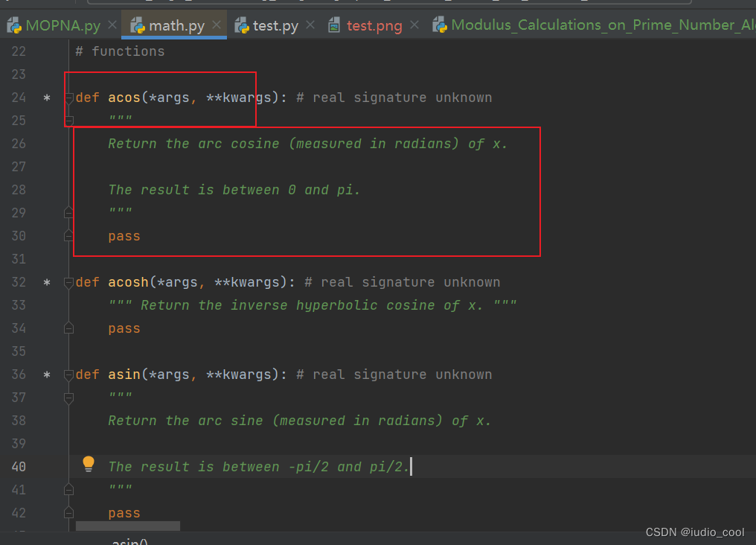Click line number 40 in the gutter
The height and width of the screenshot is (545, 756).
pyautogui.click(x=19, y=467)
